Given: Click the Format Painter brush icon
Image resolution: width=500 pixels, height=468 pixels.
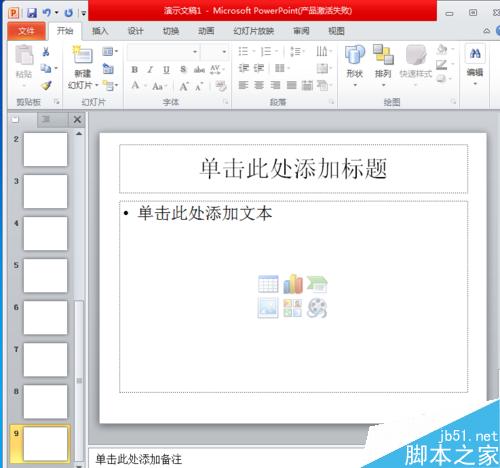Looking at the screenshot, I should tap(46, 85).
